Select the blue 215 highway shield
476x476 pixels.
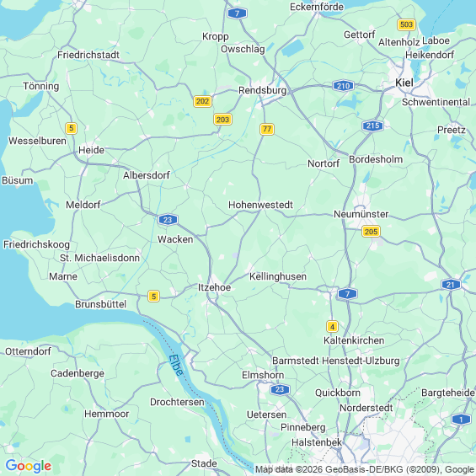(372, 126)
